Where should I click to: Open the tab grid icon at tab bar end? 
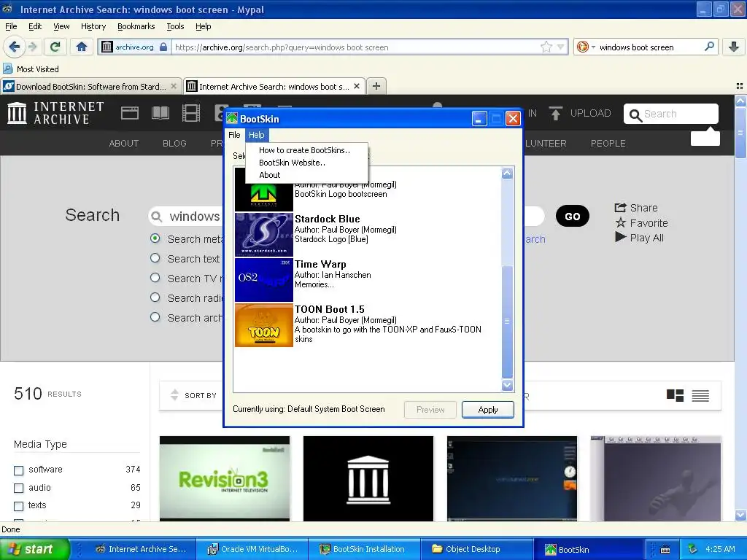tap(740, 86)
